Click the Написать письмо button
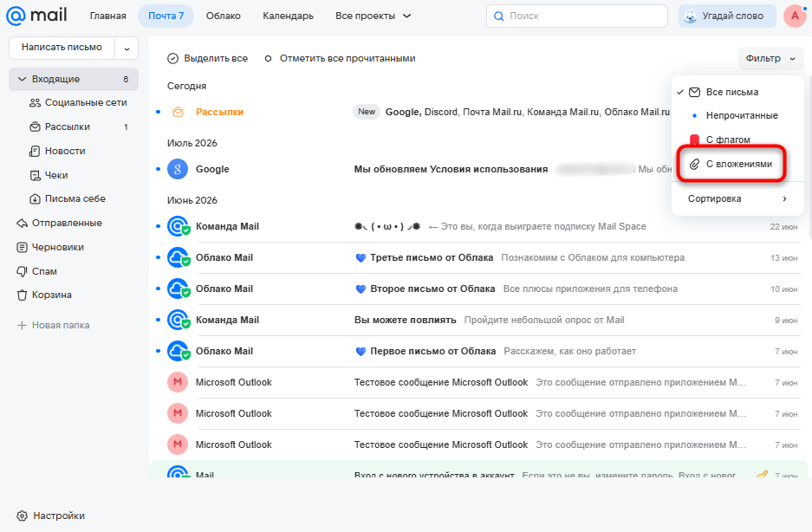The image size is (812, 532). point(62,48)
